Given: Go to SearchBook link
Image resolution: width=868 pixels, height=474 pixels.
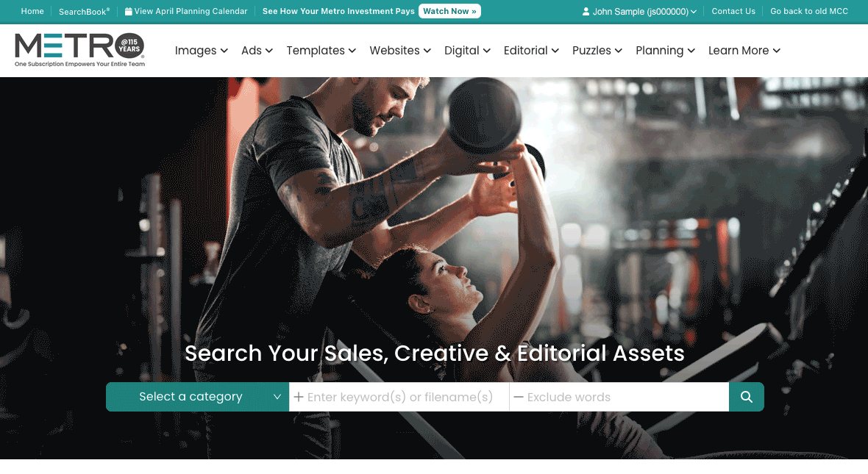Looking at the screenshot, I should click(x=84, y=11).
